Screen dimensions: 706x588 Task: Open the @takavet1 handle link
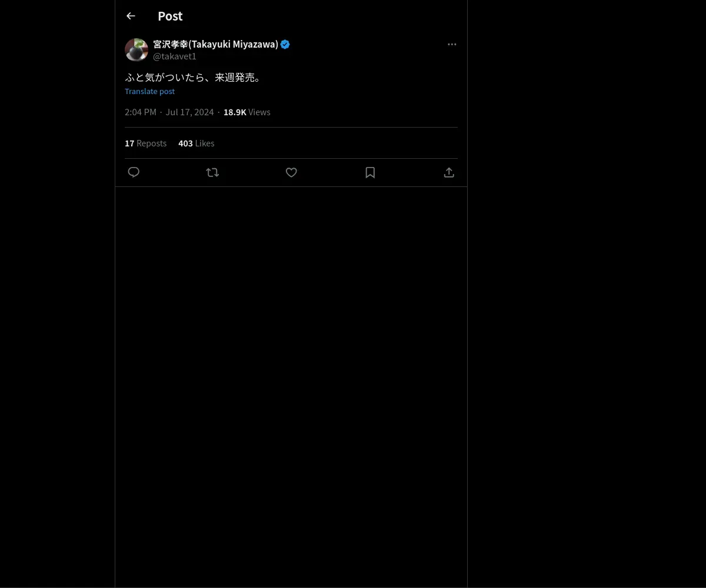coord(175,56)
